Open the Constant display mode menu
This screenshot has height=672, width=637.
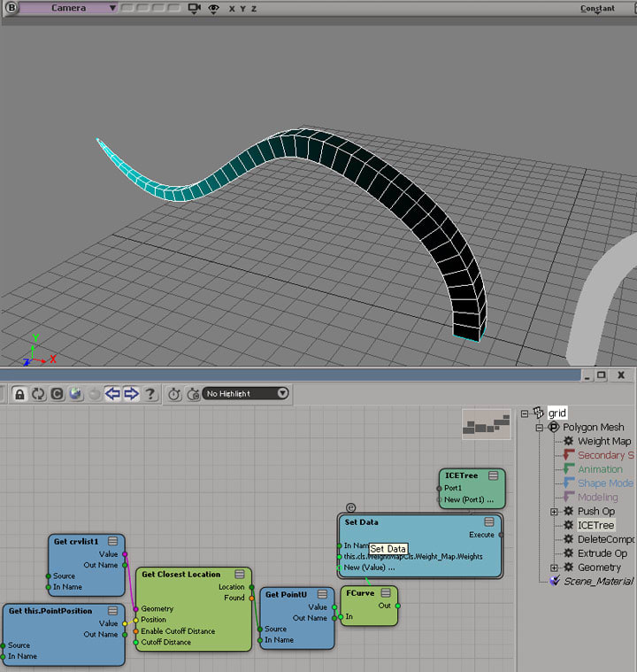tap(597, 8)
